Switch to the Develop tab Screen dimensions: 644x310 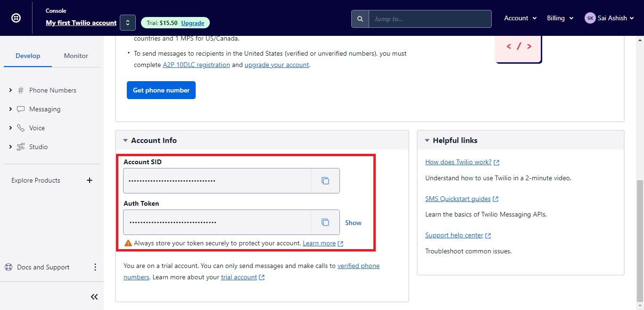(28, 56)
